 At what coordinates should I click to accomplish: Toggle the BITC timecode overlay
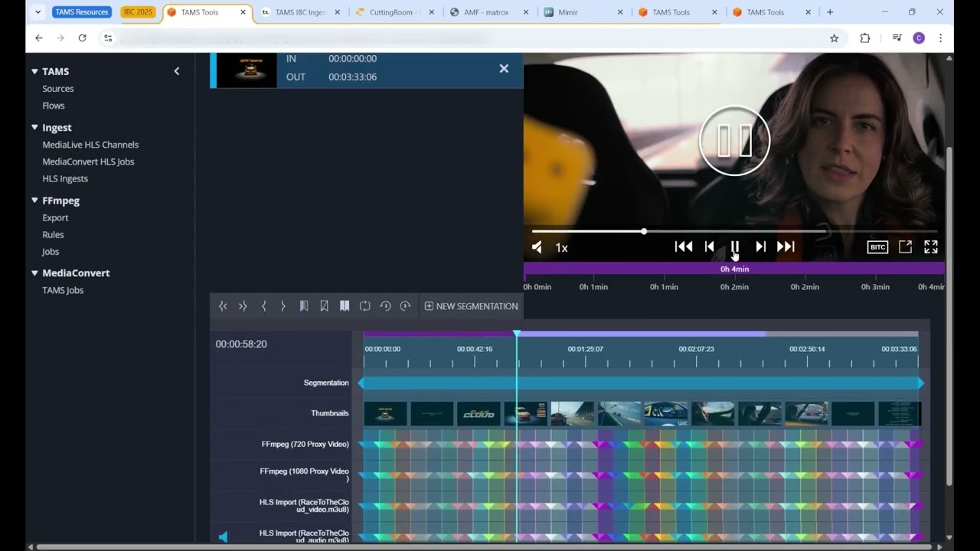pyautogui.click(x=877, y=247)
